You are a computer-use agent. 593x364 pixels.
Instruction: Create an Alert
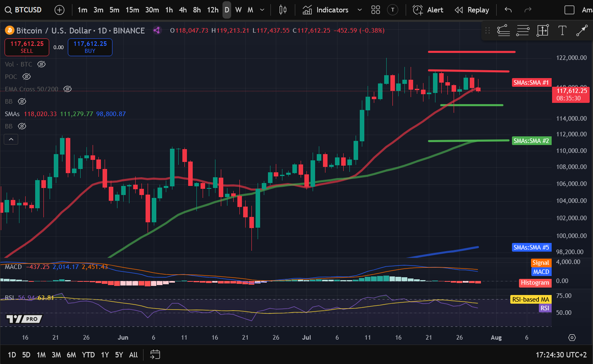pos(428,10)
